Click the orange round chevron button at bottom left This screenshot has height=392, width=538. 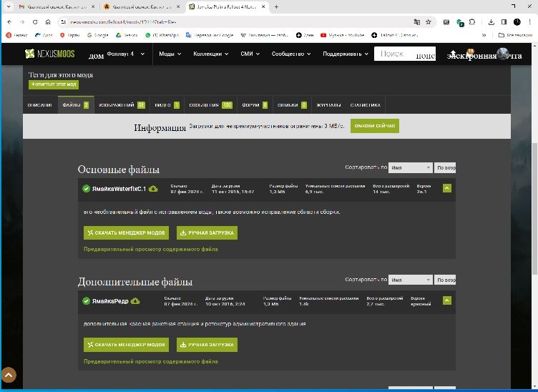point(9,375)
